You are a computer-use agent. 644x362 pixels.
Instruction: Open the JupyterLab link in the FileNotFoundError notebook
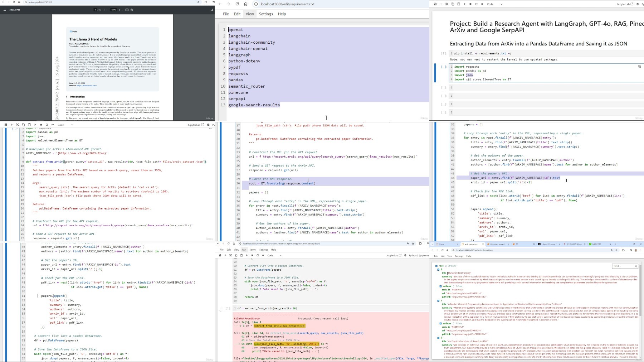tap(394, 255)
